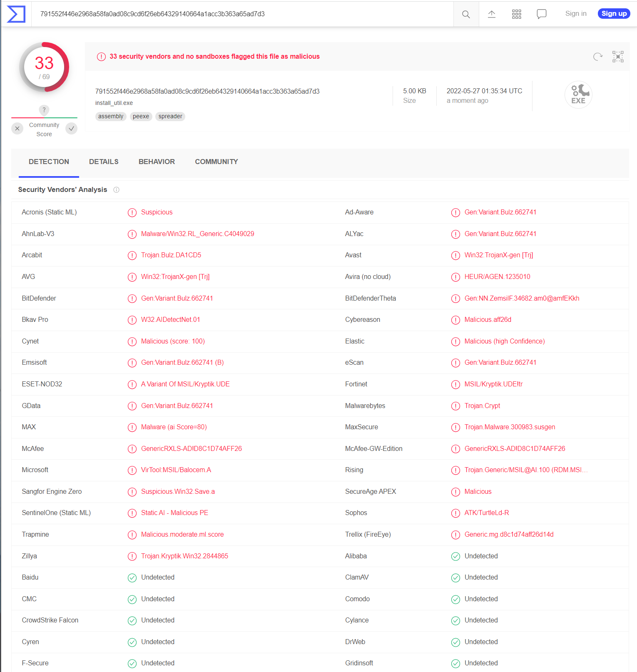This screenshot has height=672, width=637.
Task: Switch to the DETAILS tab
Action: point(104,162)
